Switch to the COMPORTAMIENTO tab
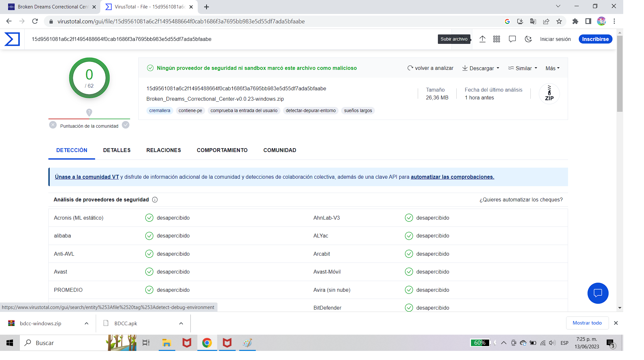Image resolution: width=644 pixels, height=360 pixels. pyautogui.click(x=222, y=150)
